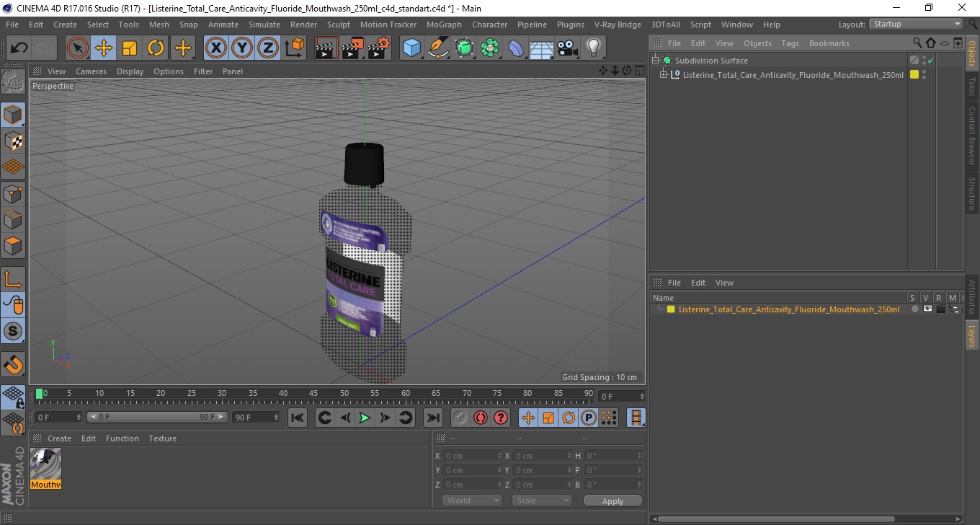Go to end of animation
Image resolution: width=980 pixels, height=525 pixels.
[x=432, y=418]
